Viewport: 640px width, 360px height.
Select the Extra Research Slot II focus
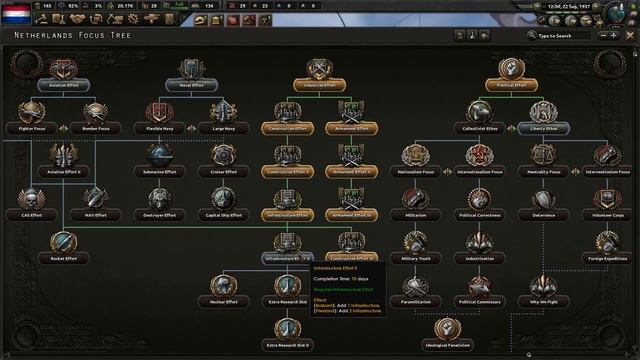[x=288, y=335]
